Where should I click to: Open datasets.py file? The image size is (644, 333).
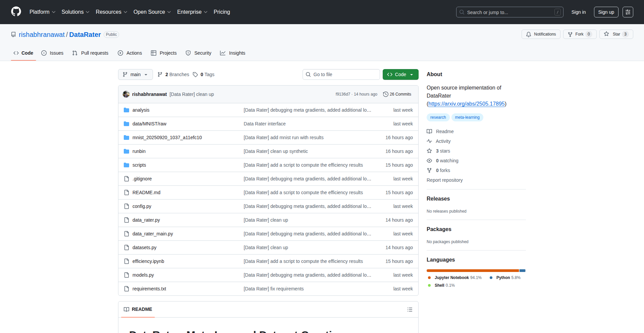(145, 247)
